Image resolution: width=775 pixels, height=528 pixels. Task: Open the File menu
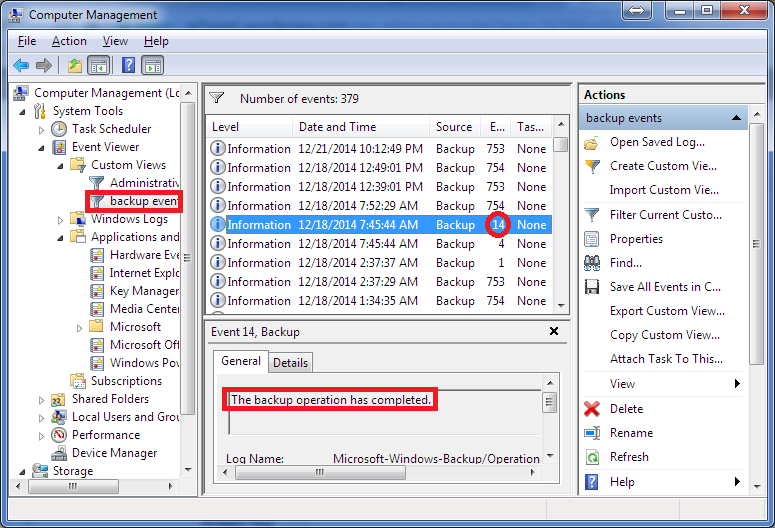tap(27, 41)
